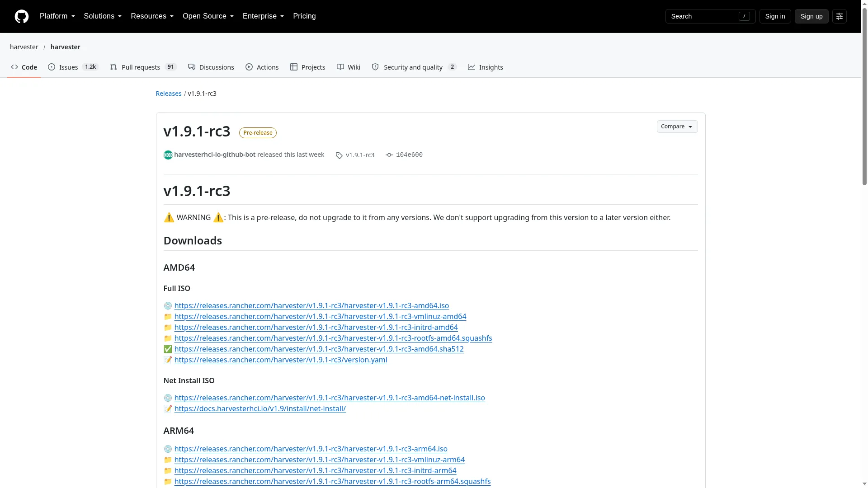The height and width of the screenshot is (488, 868).
Task: Click the harvesterhci-io-github-bot avatar
Action: coord(168,155)
